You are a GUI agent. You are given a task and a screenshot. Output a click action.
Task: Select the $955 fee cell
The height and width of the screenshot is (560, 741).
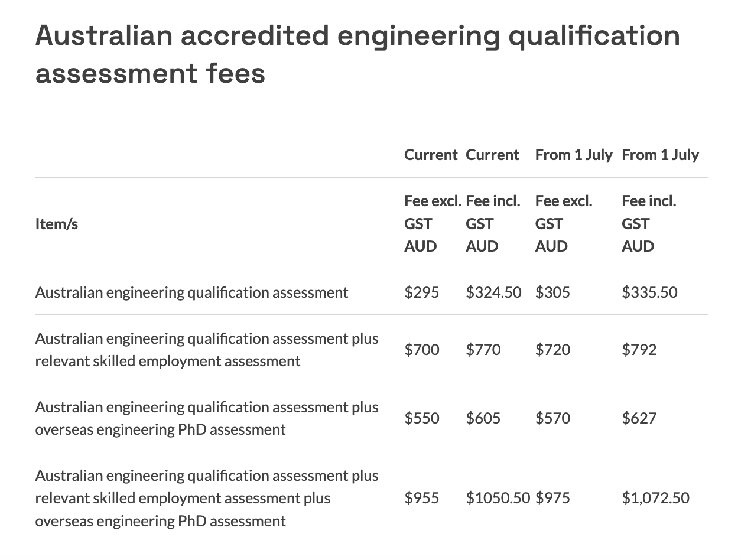point(422,498)
